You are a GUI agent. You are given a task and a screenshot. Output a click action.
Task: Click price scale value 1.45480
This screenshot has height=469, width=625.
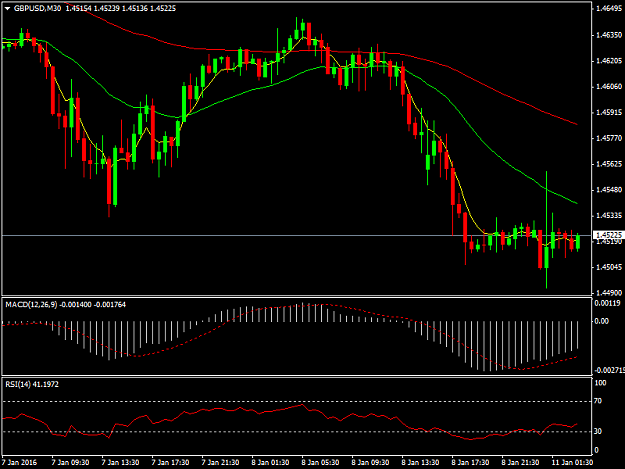click(608, 190)
